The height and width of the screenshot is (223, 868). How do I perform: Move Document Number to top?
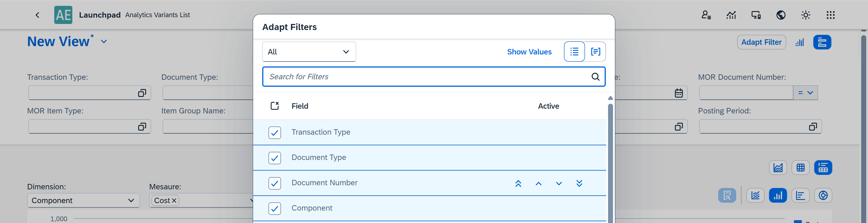pos(518,183)
